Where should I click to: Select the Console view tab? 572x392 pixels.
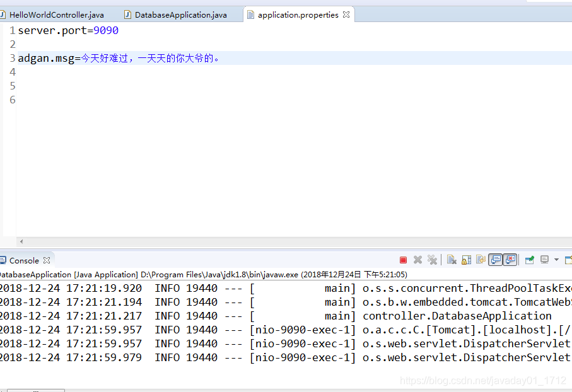click(24, 261)
